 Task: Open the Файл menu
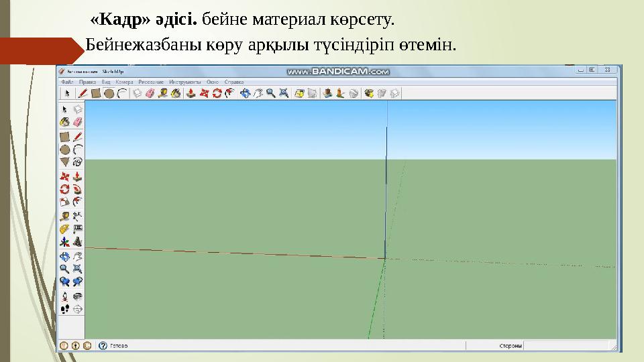click(67, 82)
